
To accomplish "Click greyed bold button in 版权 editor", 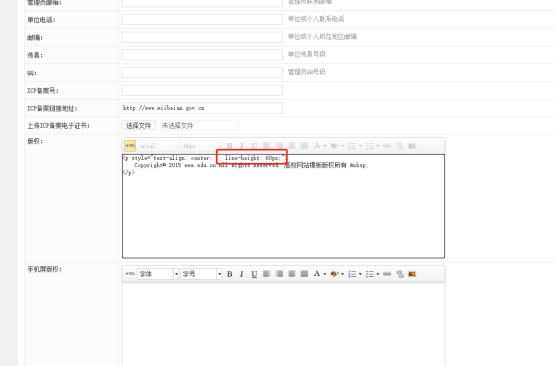I will tap(230, 146).
